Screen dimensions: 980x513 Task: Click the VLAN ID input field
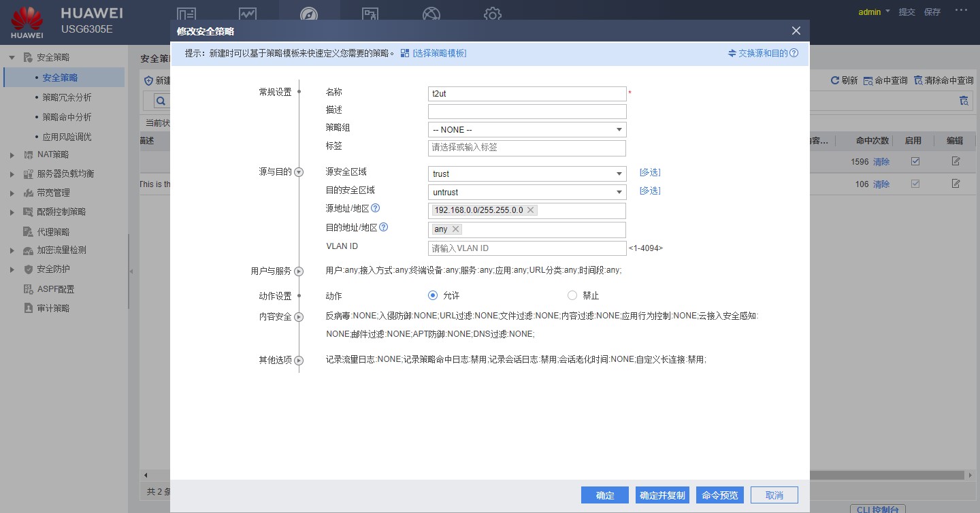pos(527,248)
